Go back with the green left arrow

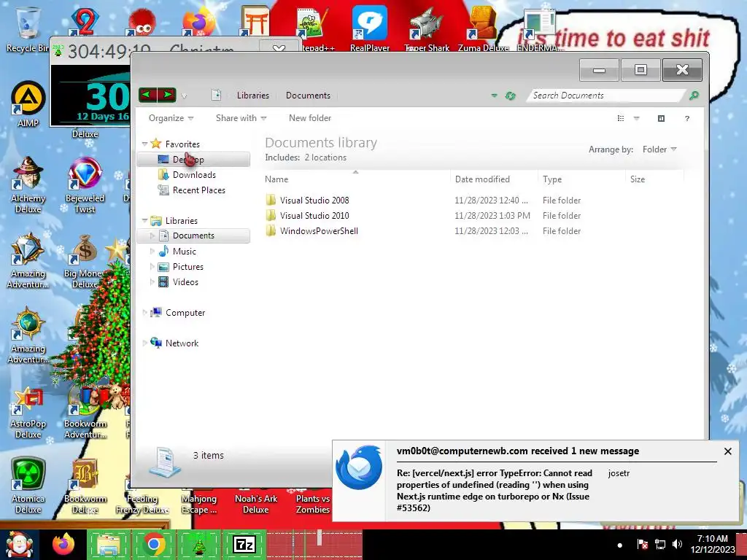[147, 95]
